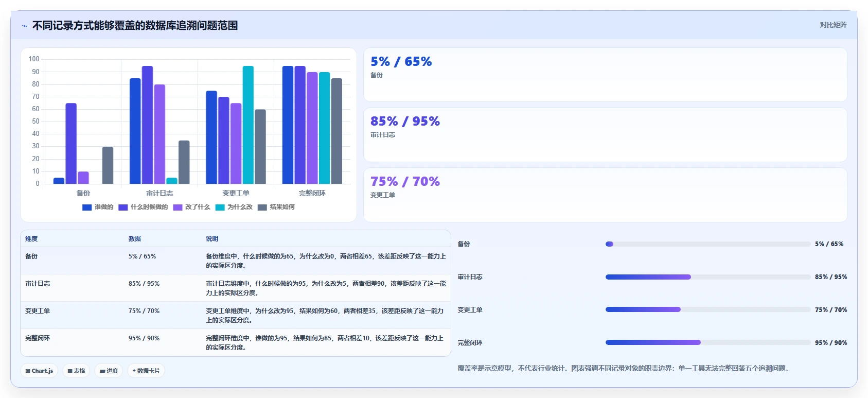Click the blue 谁做的 bar in 审计日志 group
The width and height of the screenshot is (868, 398).
coord(135,131)
